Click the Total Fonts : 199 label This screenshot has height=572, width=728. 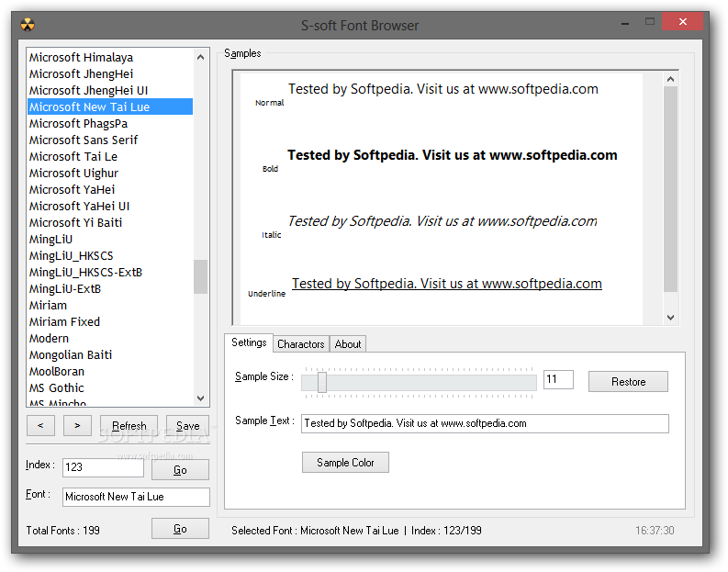(62, 530)
